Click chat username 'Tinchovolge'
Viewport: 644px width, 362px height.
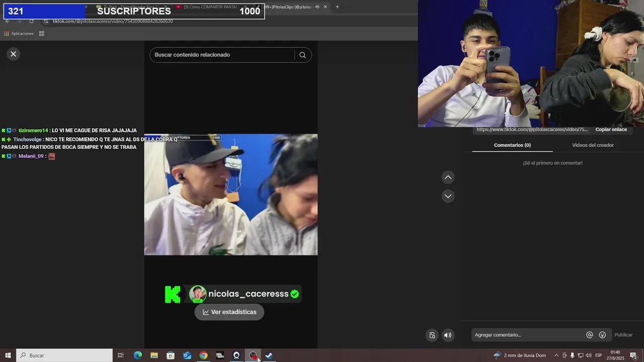(x=28, y=140)
